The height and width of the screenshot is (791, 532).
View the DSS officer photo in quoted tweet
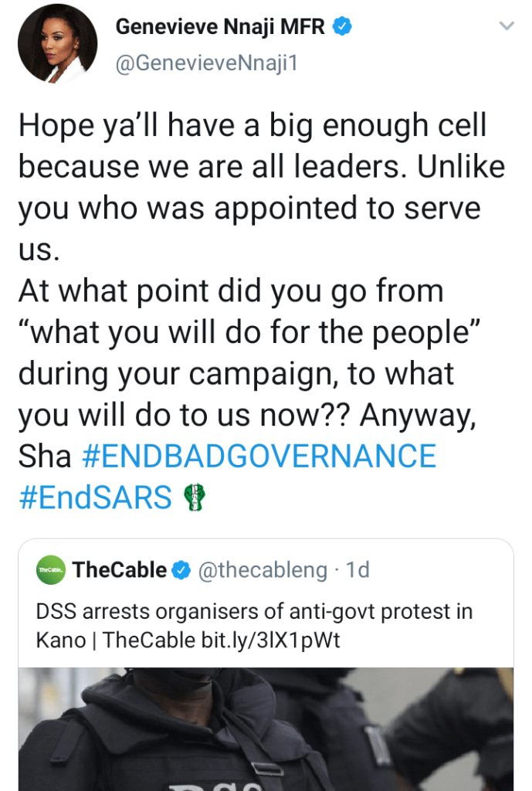[266, 728]
